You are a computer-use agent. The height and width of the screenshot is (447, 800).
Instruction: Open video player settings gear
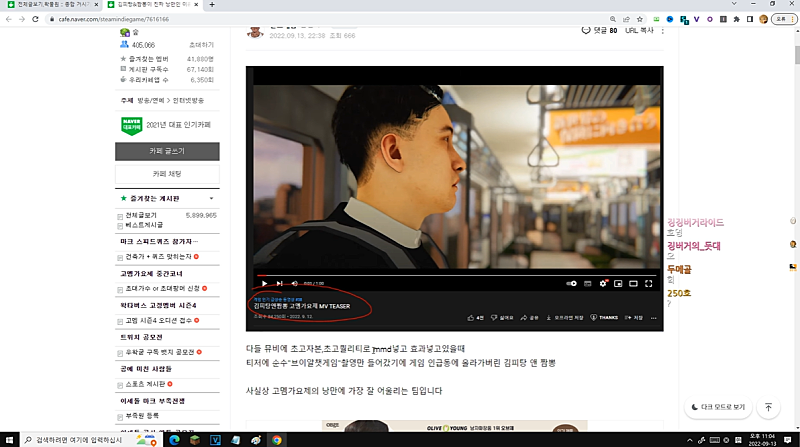(603, 283)
